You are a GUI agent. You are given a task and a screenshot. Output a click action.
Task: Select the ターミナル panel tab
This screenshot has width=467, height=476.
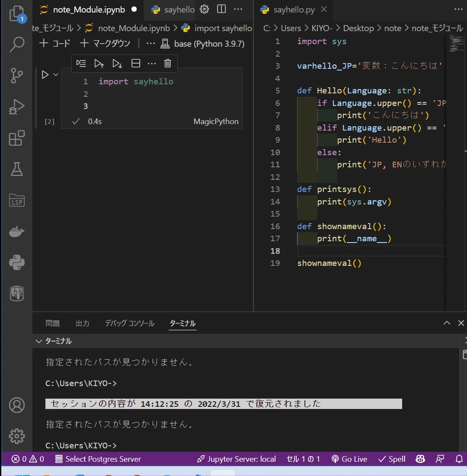tap(182, 323)
